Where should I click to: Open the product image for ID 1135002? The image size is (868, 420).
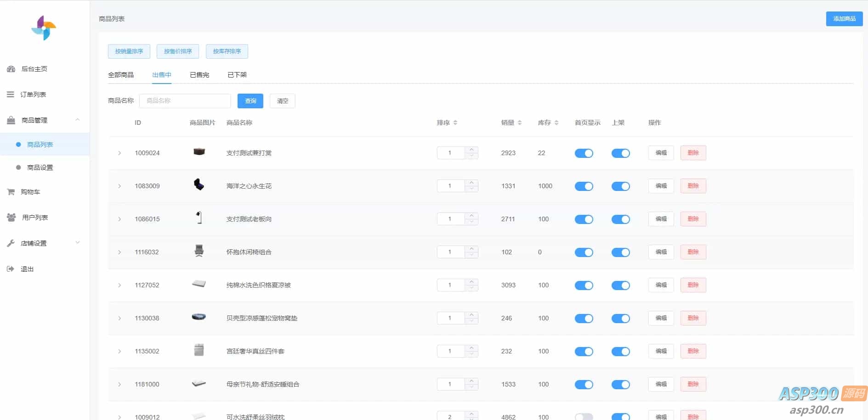pos(199,350)
